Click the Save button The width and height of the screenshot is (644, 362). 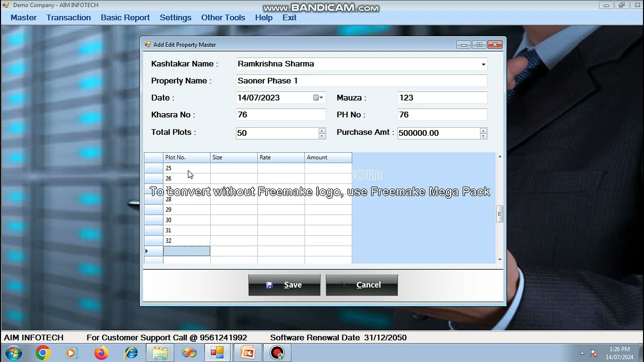point(284,285)
